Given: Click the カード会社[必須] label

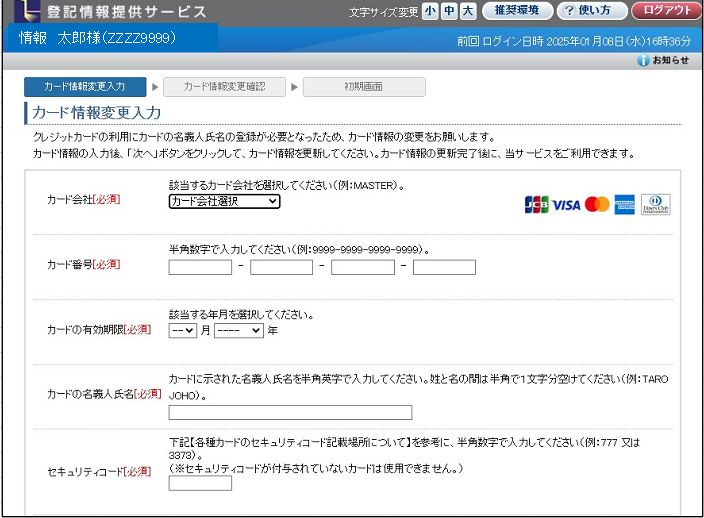Looking at the screenshot, I should pyautogui.click(x=84, y=200).
